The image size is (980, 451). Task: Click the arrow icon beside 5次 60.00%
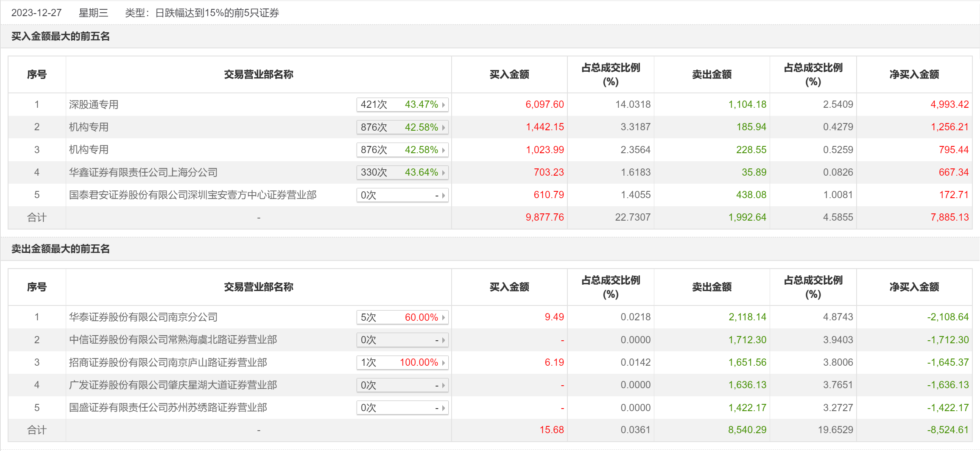443,317
